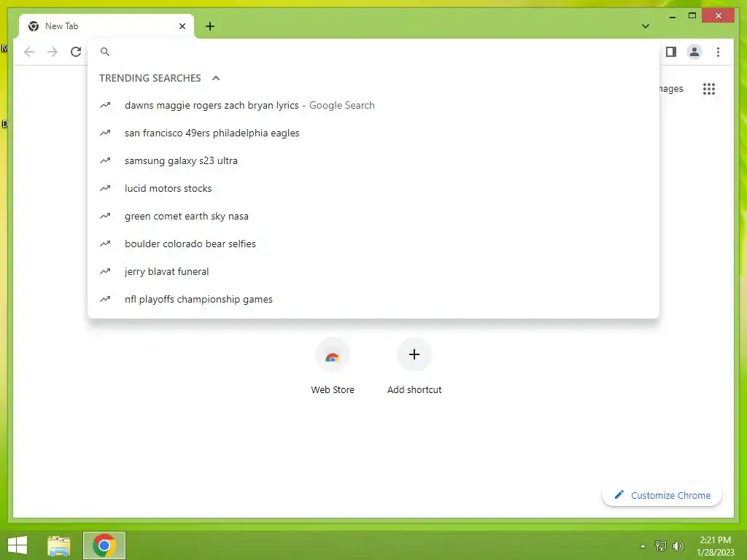This screenshot has width=747, height=560.
Task: Open the Images link
Action: click(672, 89)
